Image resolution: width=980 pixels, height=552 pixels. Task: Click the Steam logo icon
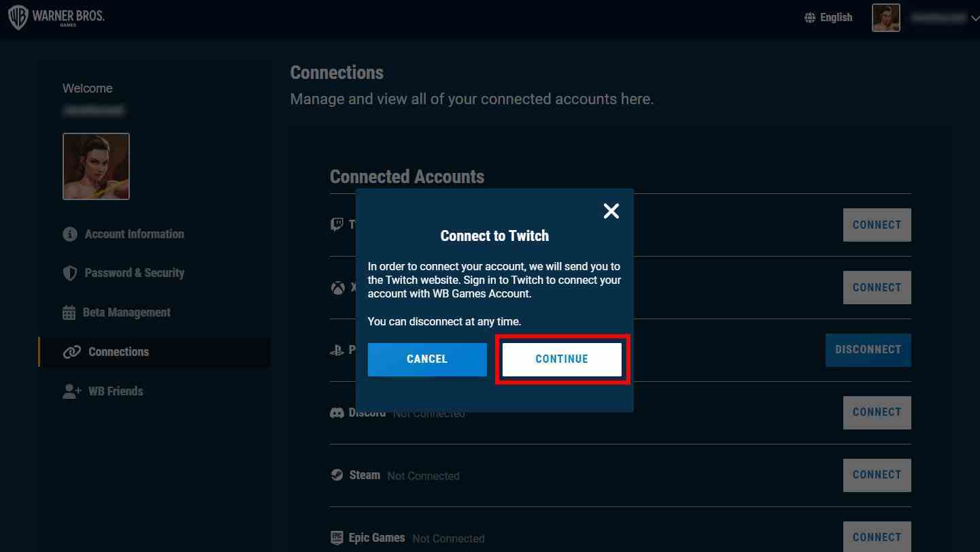(x=337, y=475)
